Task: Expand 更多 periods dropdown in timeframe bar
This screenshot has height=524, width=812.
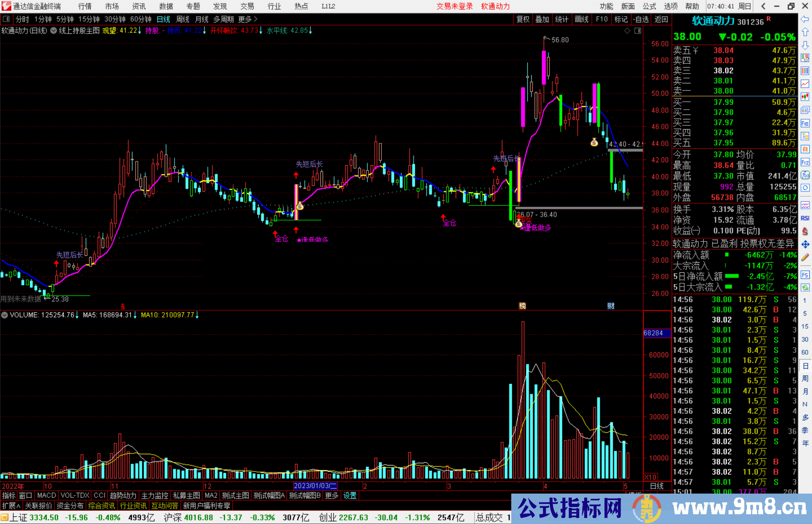Action: [247, 19]
